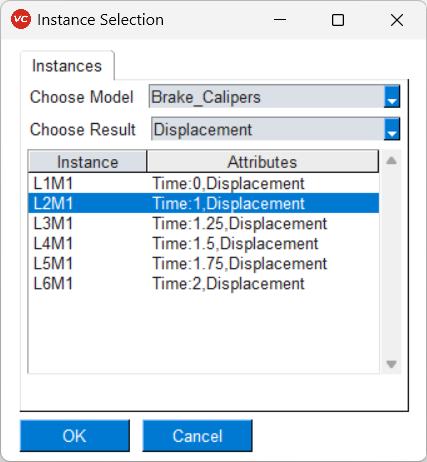Select instance L6M1 at Time:2
Image resolution: width=427 pixels, height=462 pixels.
[203, 284]
